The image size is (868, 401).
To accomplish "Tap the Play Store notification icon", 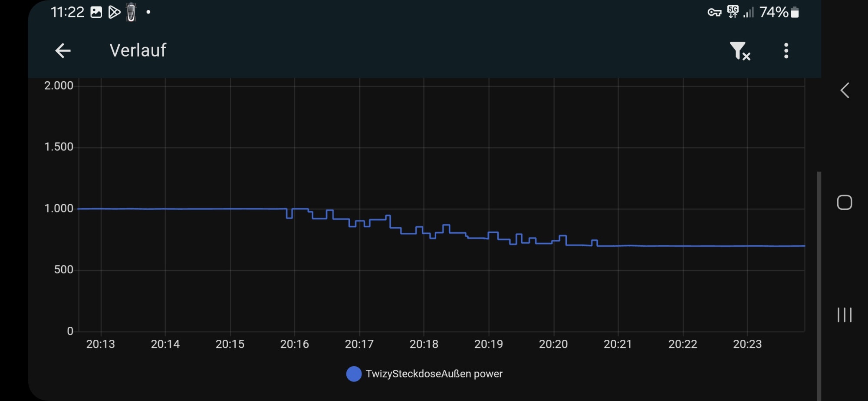I will tap(114, 12).
